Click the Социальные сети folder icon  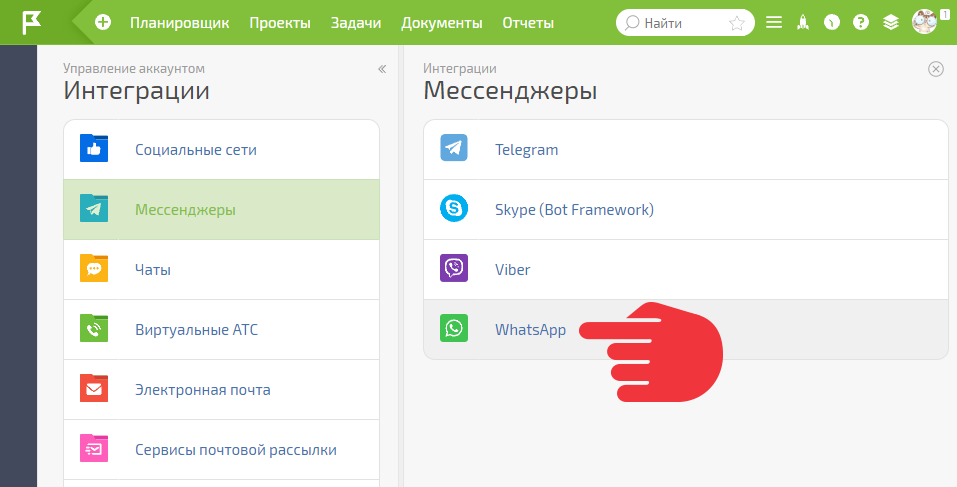[94, 148]
